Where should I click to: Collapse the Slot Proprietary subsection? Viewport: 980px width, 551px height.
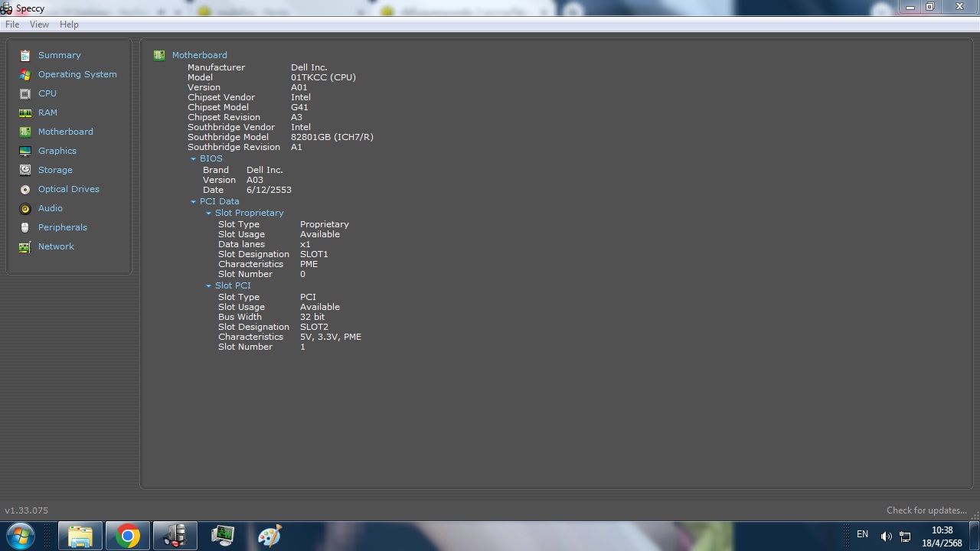pyautogui.click(x=208, y=214)
